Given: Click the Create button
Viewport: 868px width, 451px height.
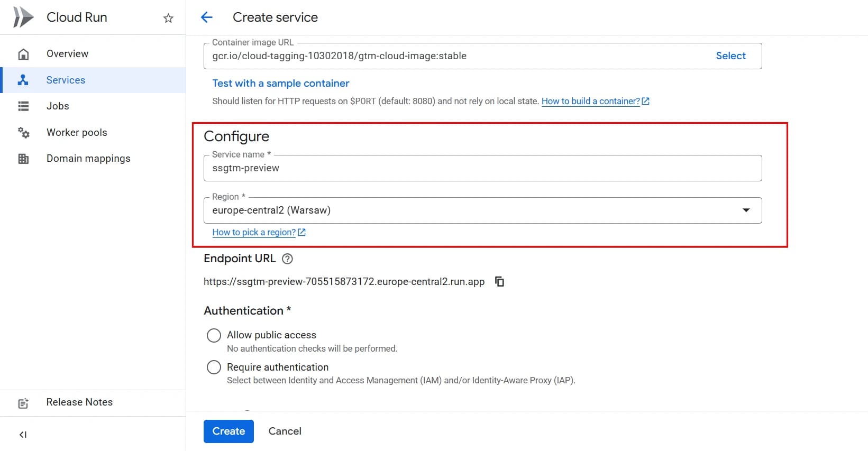Looking at the screenshot, I should (229, 431).
